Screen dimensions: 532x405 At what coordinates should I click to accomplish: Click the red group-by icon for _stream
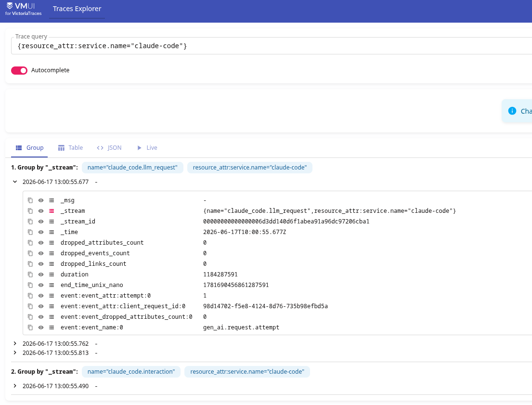click(52, 211)
